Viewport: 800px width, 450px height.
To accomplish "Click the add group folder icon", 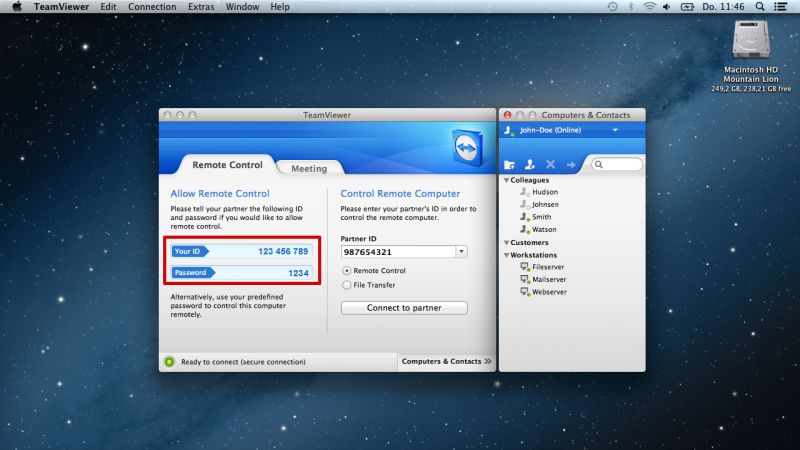I will click(509, 165).
